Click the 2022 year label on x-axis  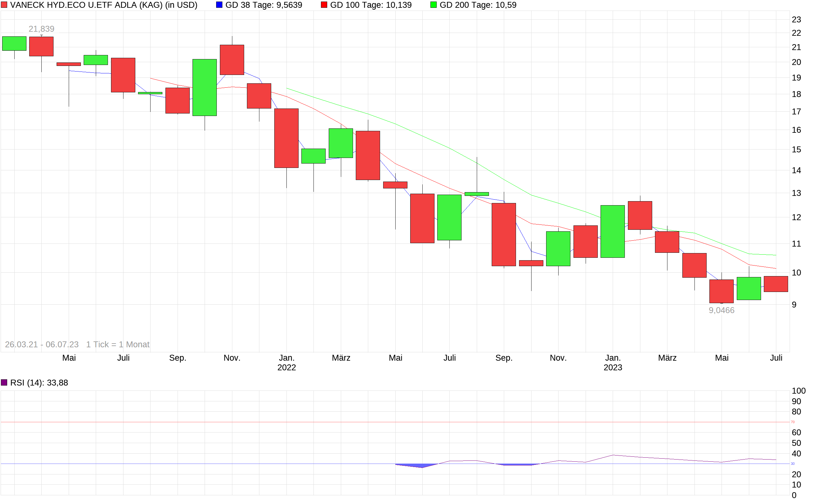287,368
